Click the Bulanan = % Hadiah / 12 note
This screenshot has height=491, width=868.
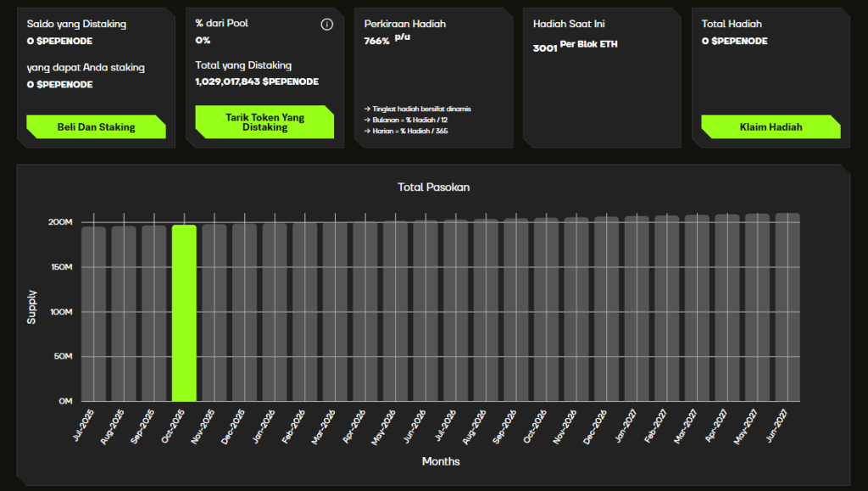click(x=406, y=120)
